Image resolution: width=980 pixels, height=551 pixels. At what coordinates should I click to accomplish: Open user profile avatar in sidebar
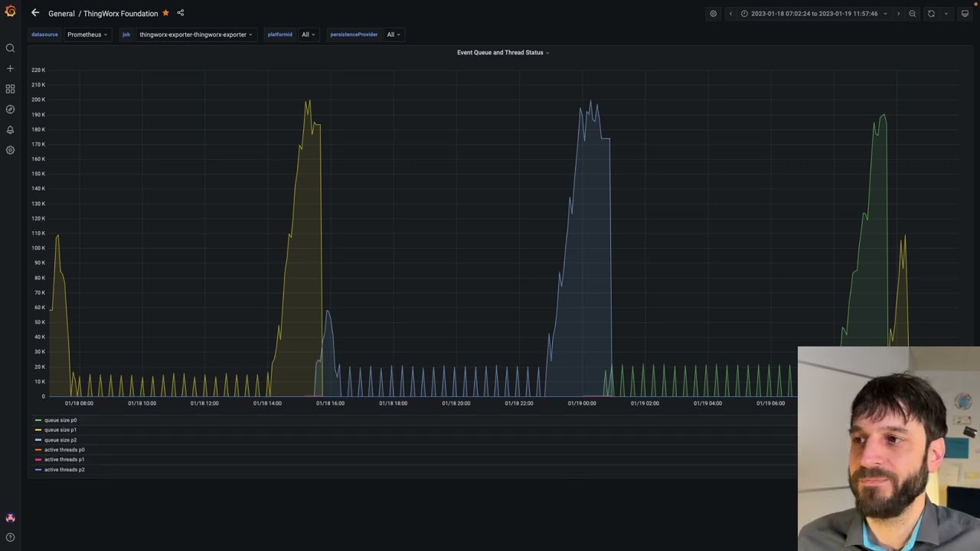10,518
